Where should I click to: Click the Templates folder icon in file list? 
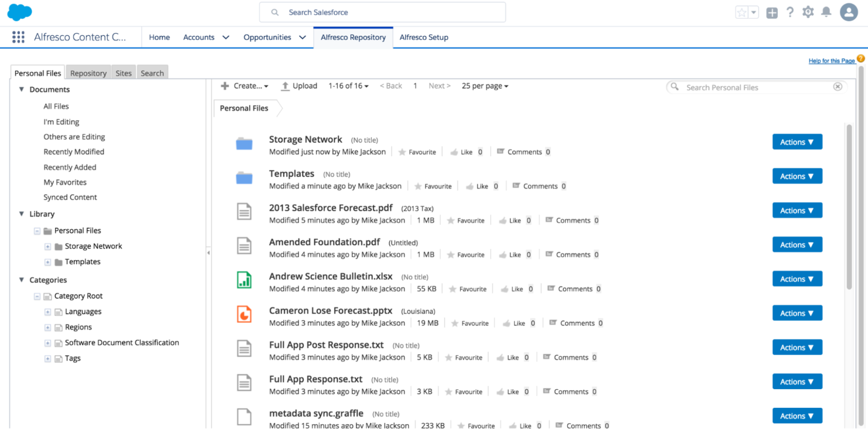point(244,178)
